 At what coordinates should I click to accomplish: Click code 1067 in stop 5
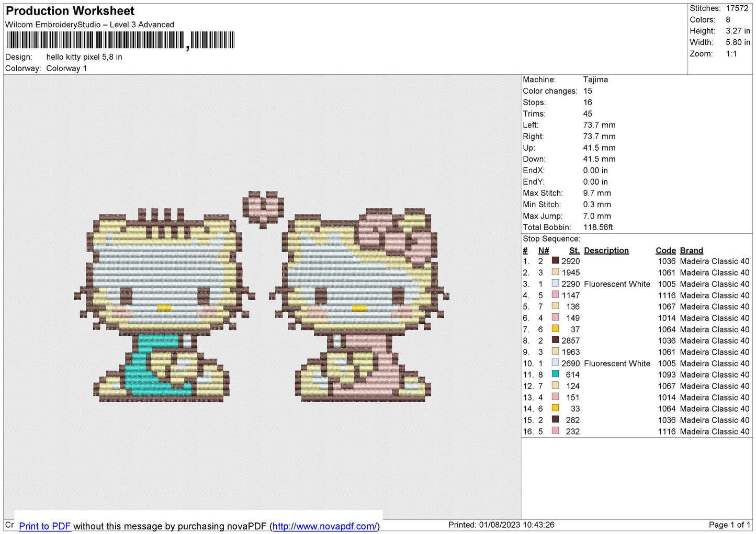coord(667,306)
